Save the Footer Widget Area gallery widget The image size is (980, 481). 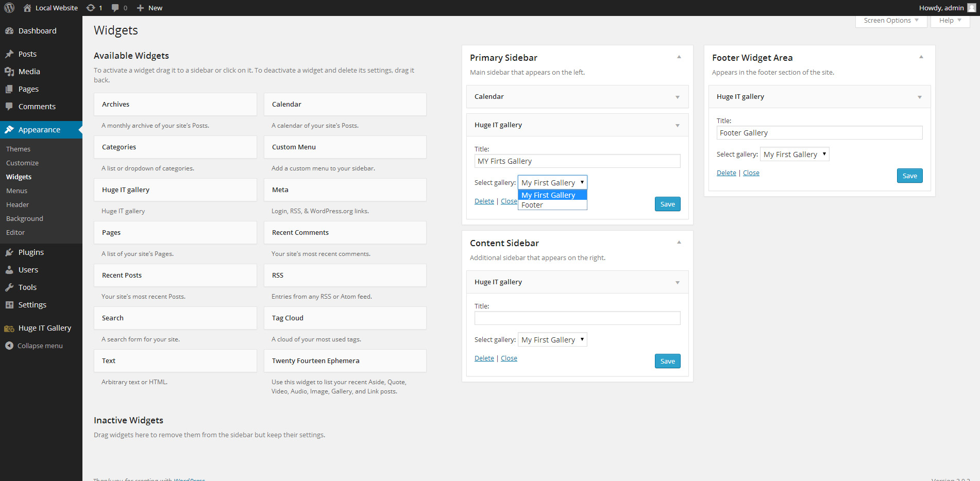pyautogui.click(x=910, y=176)
